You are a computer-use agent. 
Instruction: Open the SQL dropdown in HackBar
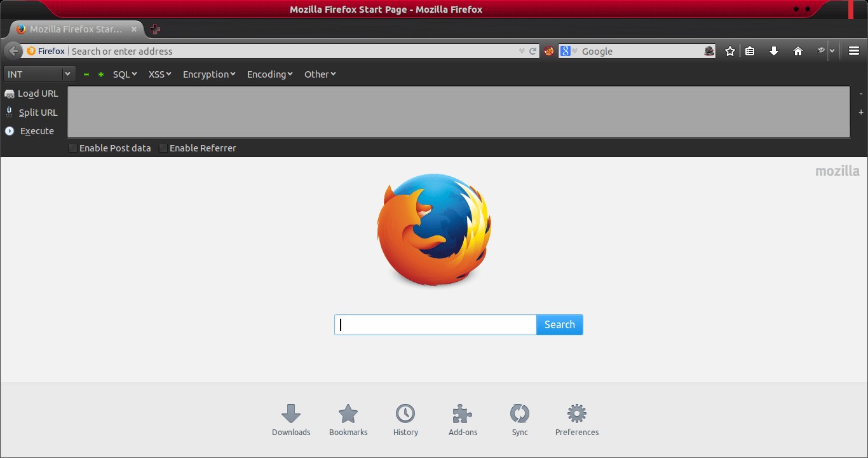click(x=125, y=74)
